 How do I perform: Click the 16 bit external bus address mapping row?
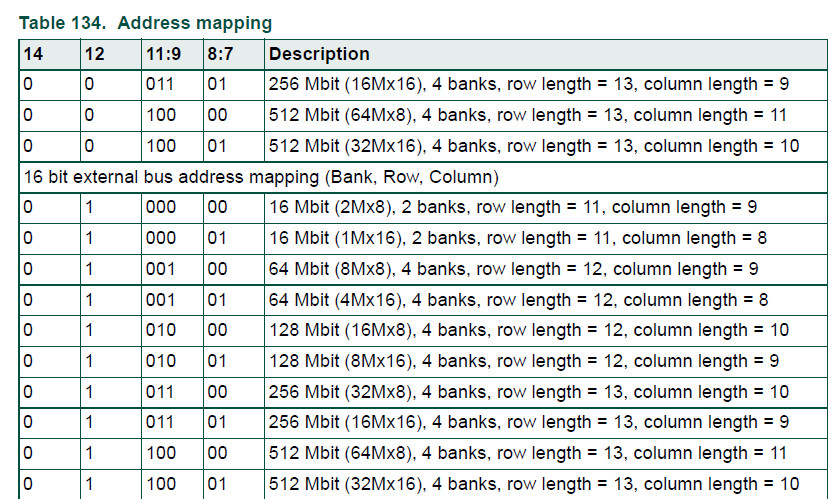[423, 177]
